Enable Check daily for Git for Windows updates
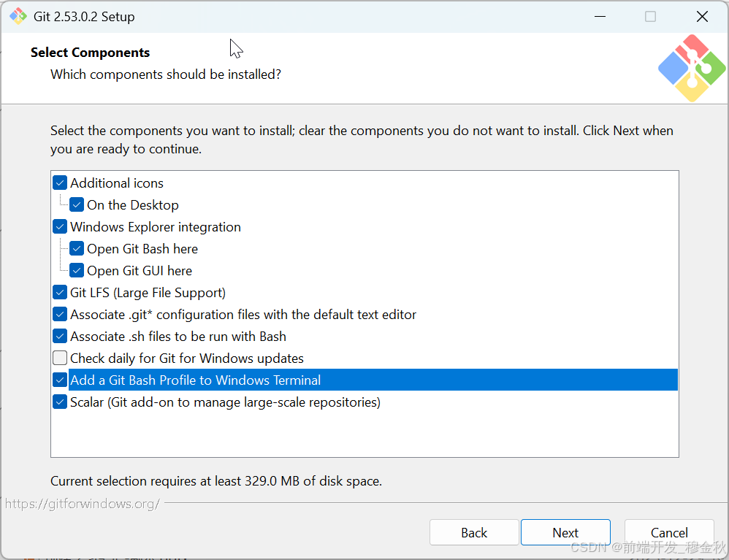 (x=60, y=358)
